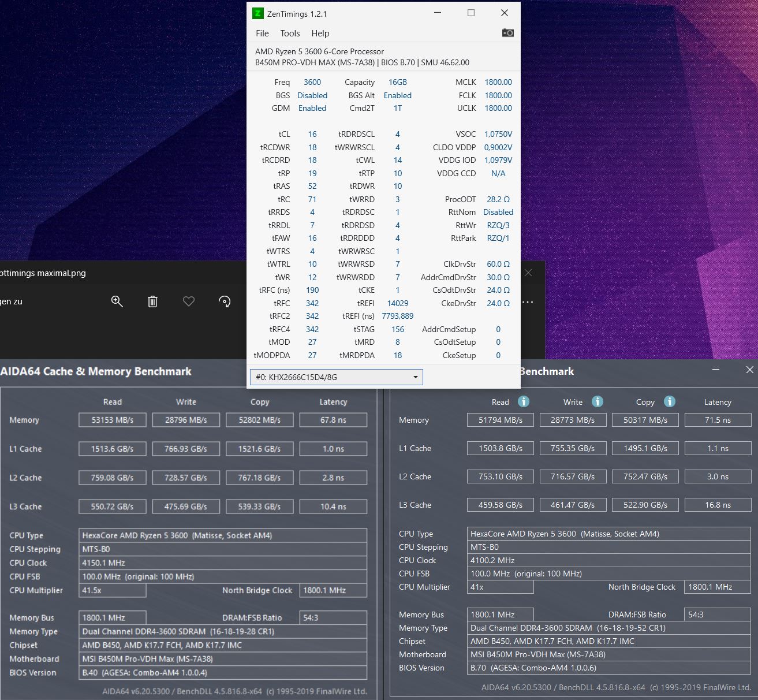The width and height of the screenshot is (758, 700).
Task: Click the ZenTimings green Z logo
Action: (x=258, y=13)
